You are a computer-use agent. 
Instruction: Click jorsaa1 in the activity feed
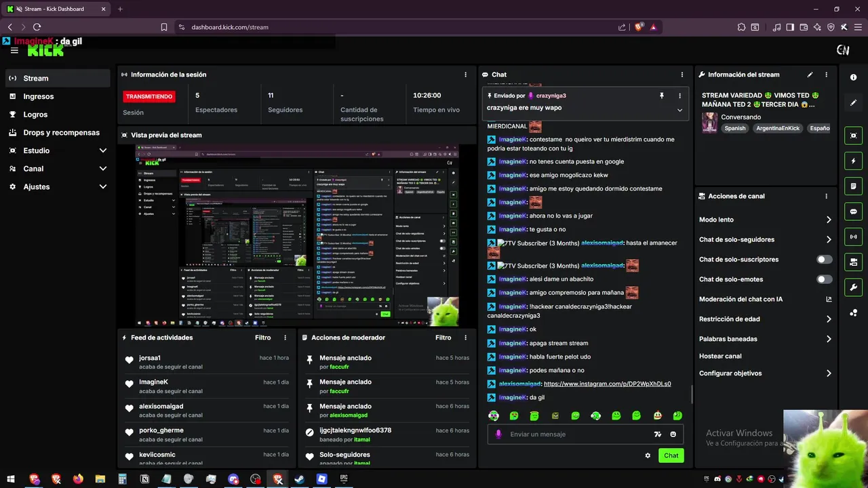[x=150, y=358]
